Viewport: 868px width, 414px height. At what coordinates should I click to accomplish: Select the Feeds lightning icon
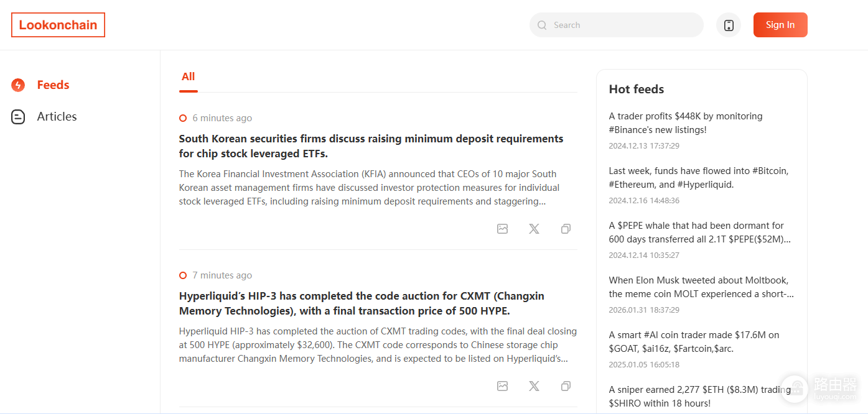pos(18,85)
